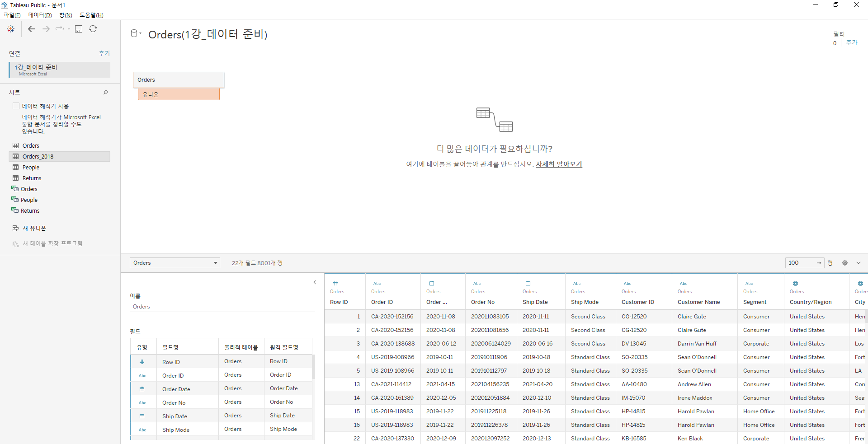
Task: Click the Ship Mode column header
Action: pos(585,302)
